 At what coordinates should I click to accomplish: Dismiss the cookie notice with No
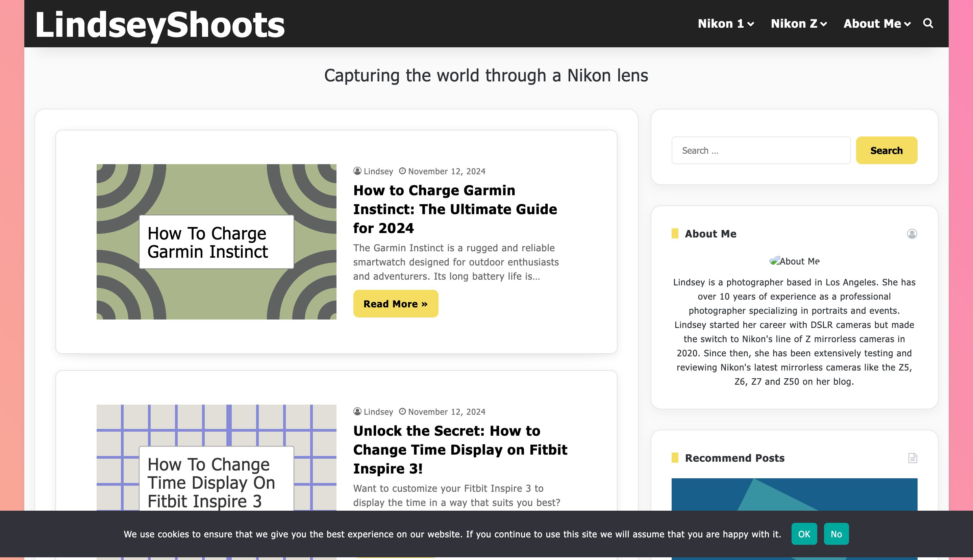pos(837,534)
